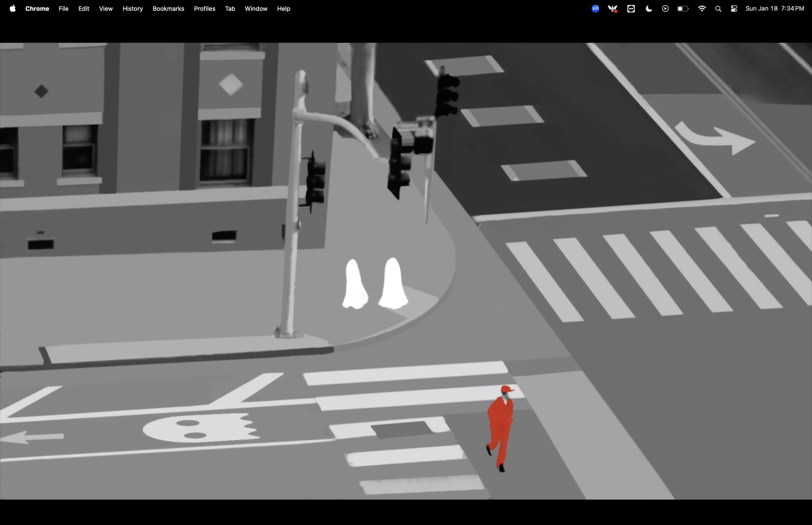Click the date and time clock
The width and height of the screenshot is (812, 525).
point(775,9)
